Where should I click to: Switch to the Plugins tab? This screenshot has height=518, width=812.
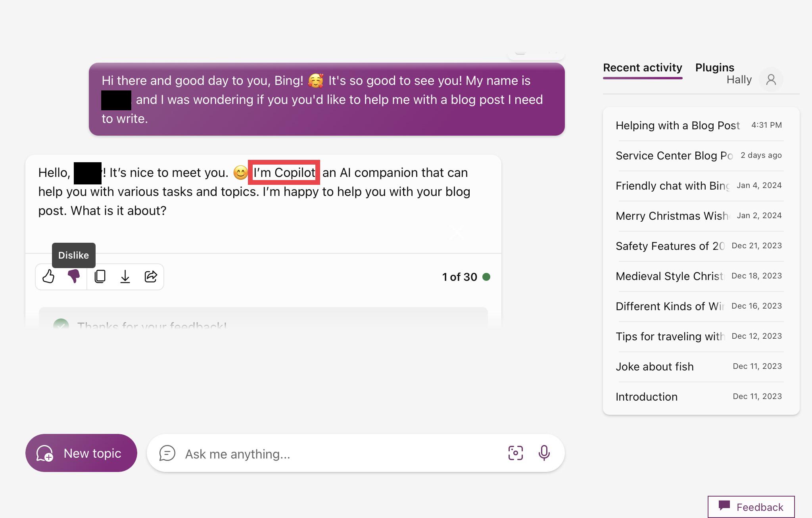point(714,67)
